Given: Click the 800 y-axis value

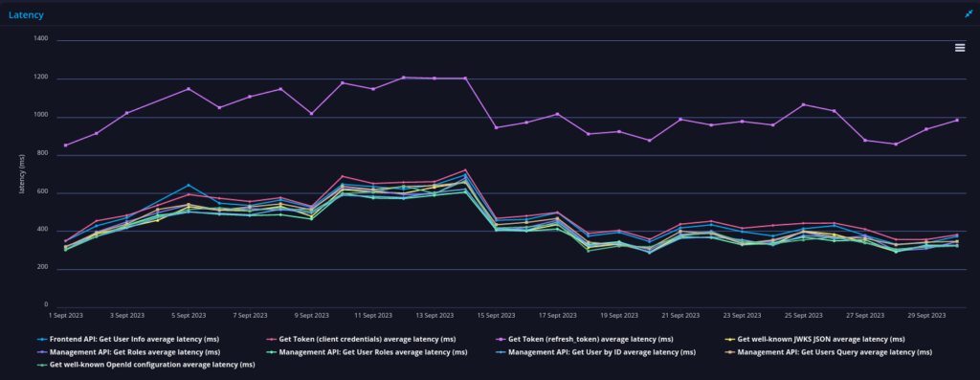Looking at the screenshot, I should 42,152.
